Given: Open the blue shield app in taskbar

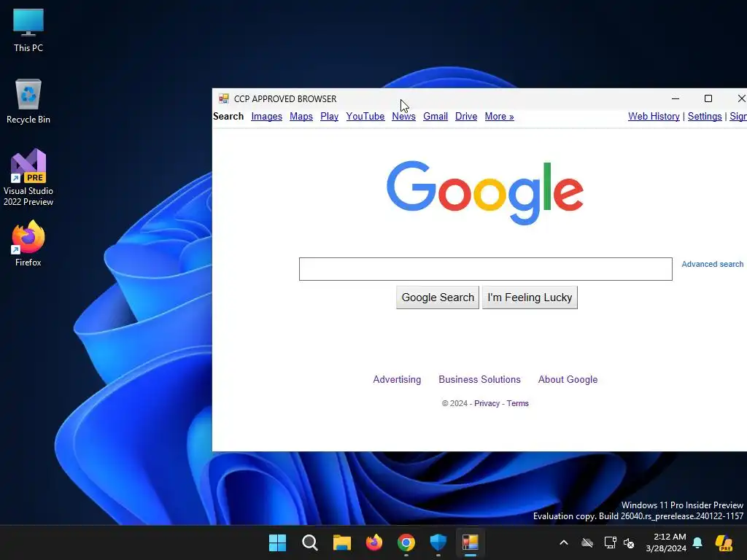Looking at the screenshot, I should click(x=438, y=542).
